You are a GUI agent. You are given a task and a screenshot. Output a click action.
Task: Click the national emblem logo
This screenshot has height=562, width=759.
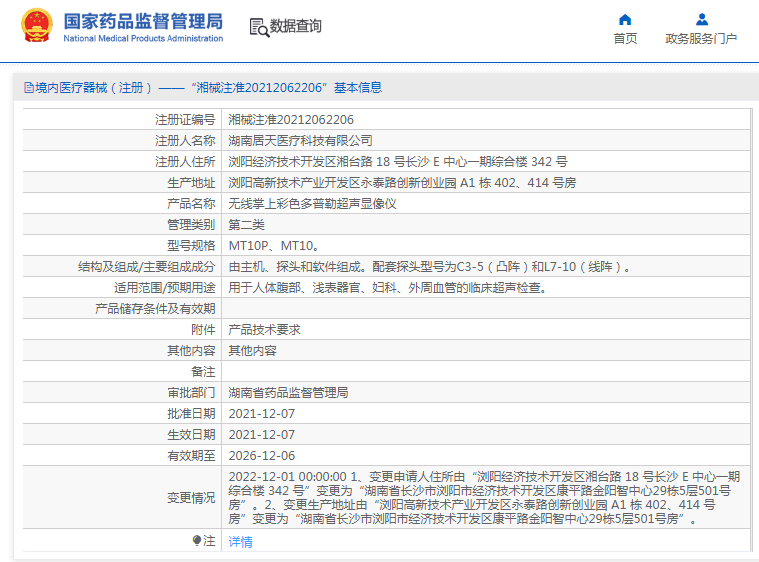pos(37,25)
